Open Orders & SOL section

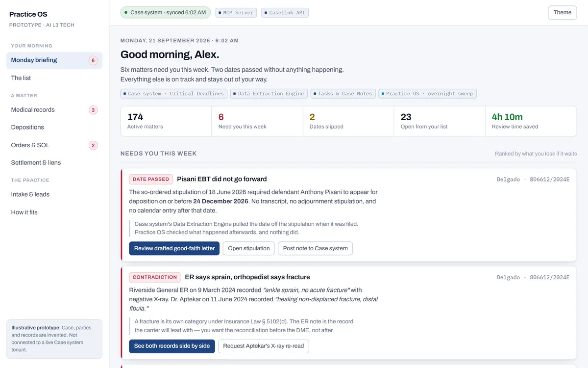click(x=54, y=145)
